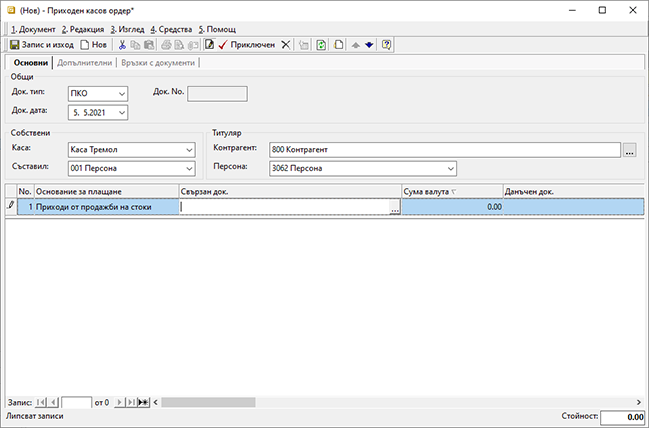Viewport: 649px width, 428px height.
Task: Click ellipsis button in Свързан док. cell
Action: (395, 207)
